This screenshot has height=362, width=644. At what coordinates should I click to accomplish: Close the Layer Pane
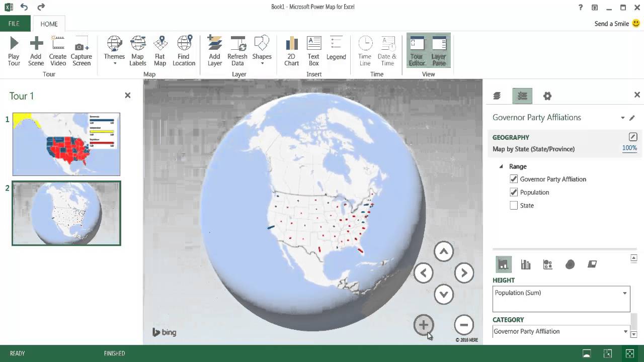[637, 95]
